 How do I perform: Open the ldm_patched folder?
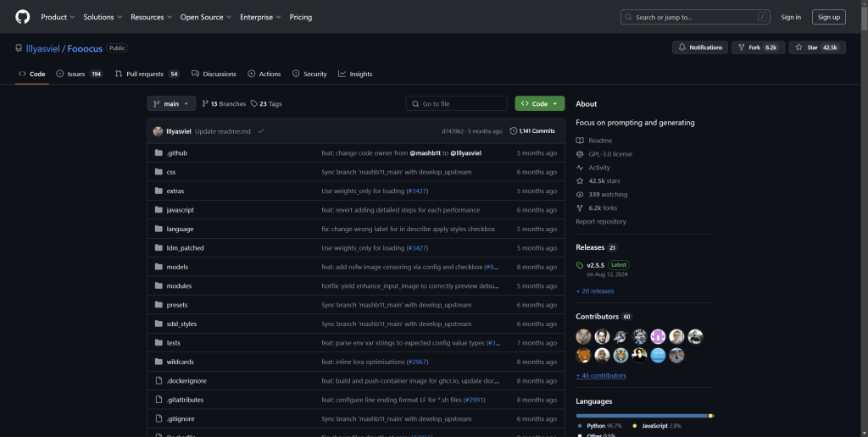[x=185, y=248]
